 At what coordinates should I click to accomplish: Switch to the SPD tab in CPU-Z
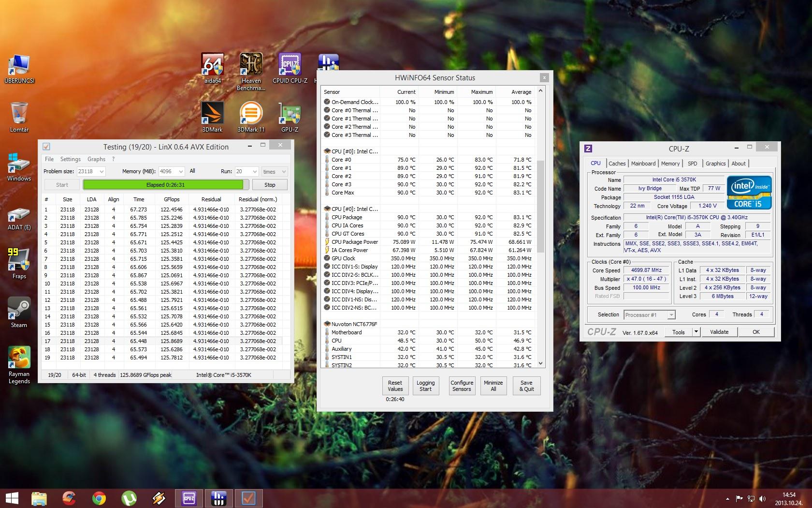point(693,164)
